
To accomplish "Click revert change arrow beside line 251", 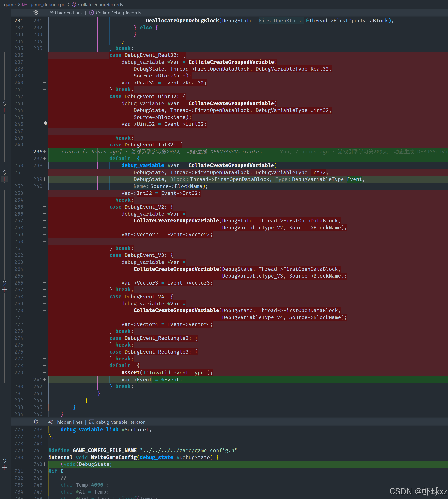I will tap(4, 172).
